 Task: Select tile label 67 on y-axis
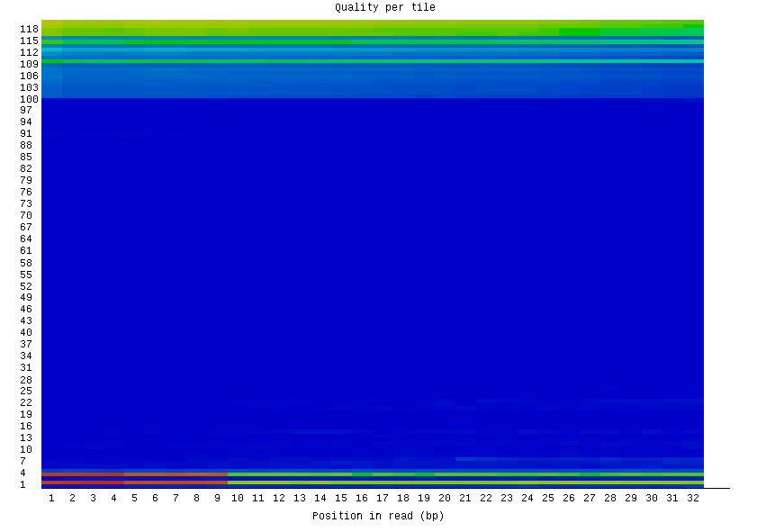click(26, 228)
